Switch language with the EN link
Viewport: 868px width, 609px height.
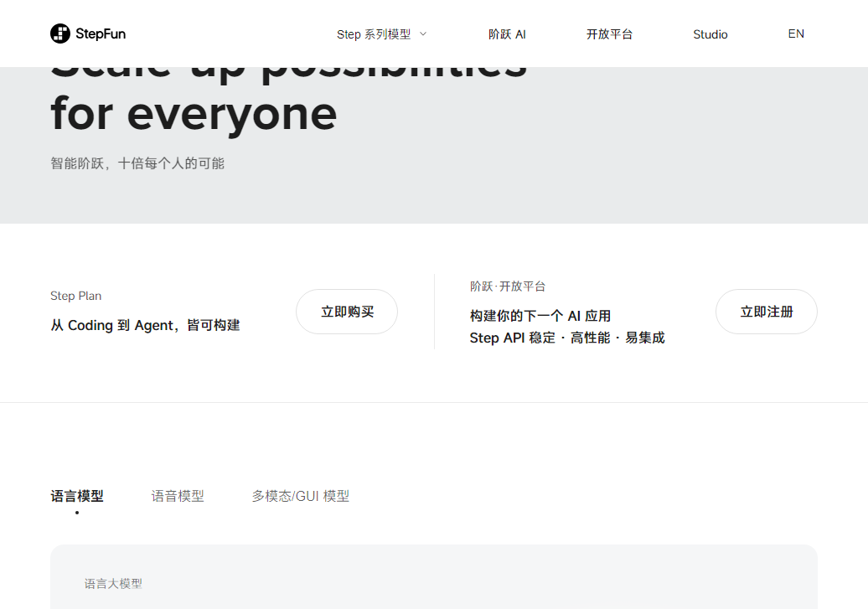pos(796,34)
